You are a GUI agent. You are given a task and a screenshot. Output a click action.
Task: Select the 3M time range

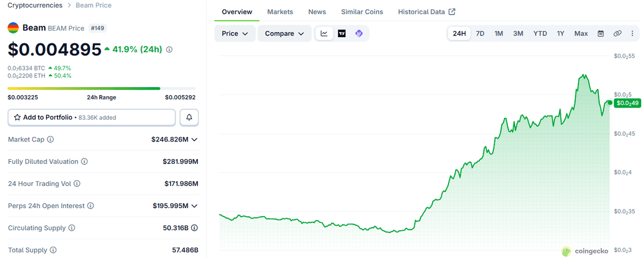click(518, 33)
